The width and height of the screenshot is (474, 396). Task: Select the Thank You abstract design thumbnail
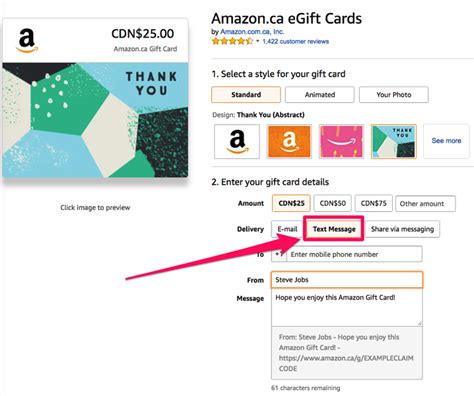pyautogui.click(x=394, y=141)
